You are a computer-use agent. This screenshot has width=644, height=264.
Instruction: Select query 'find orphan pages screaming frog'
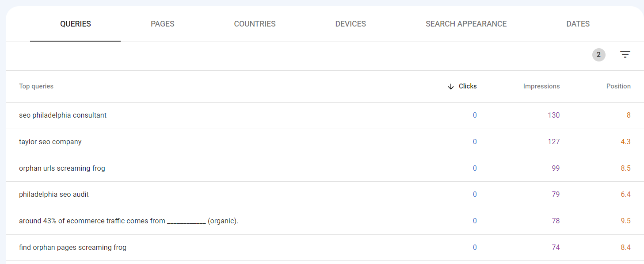pos(72,247)
